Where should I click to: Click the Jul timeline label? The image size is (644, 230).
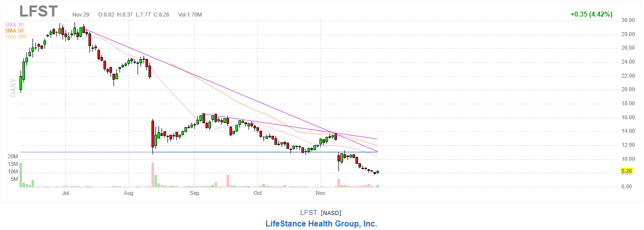65,192
